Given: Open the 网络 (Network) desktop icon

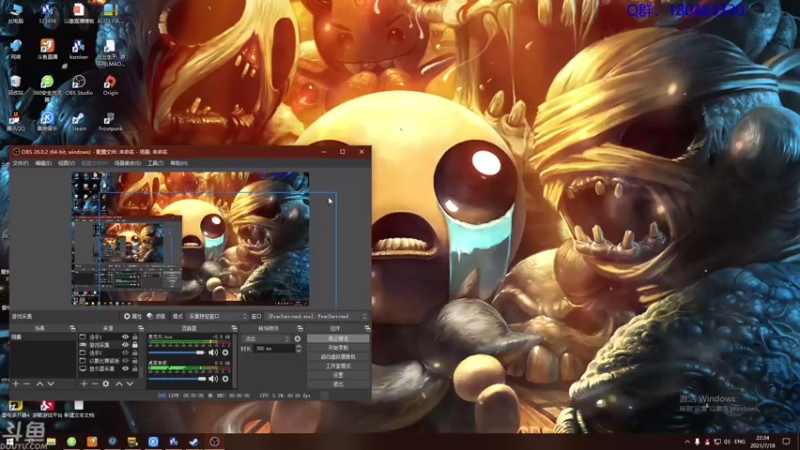Looking at the screenshot, I should pyautogui.click(x=16, y=49).
